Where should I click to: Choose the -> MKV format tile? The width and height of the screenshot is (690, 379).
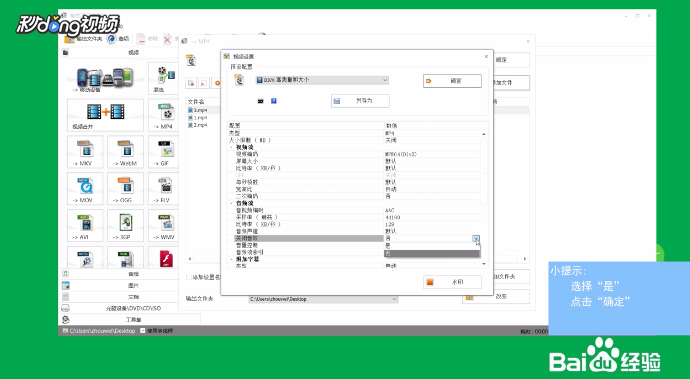pyautogui.click(x=85, y=152)
